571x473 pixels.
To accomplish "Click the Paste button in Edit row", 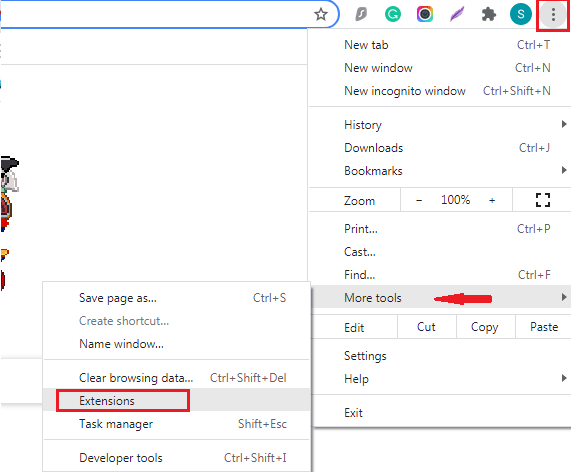I will [544, 327].
